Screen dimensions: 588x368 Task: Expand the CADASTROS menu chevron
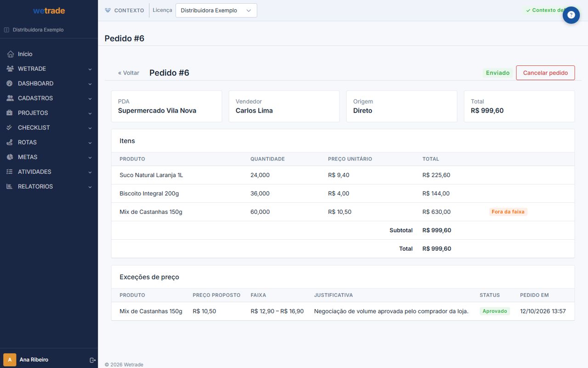pos(90,98)
